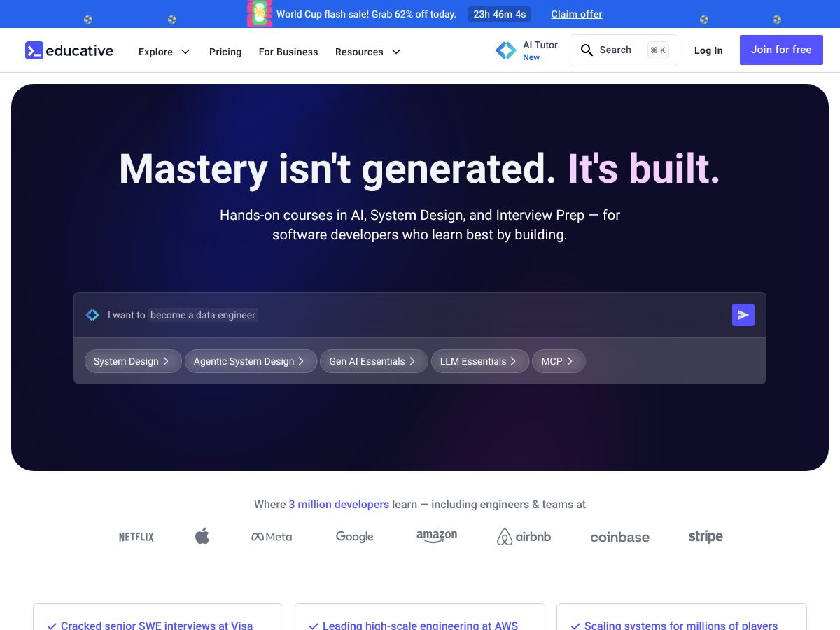Open the System Design suggestion chip
This screenshot has height=630, width=840.
133,361
